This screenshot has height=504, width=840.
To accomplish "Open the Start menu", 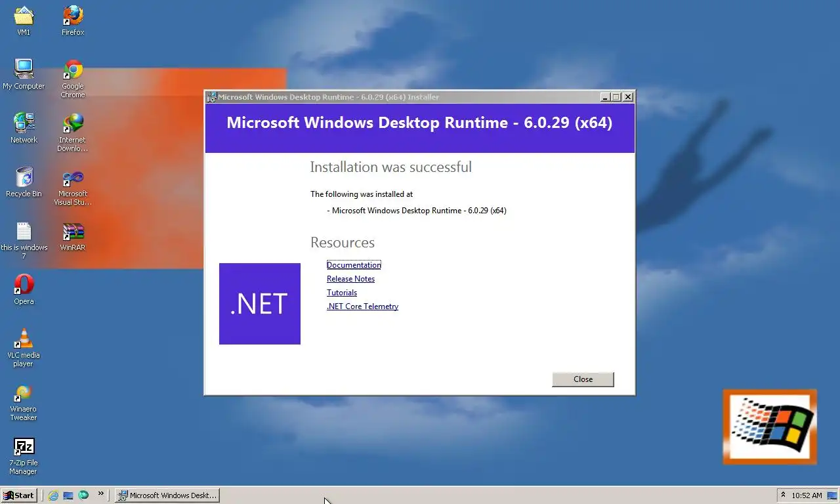I will [18, 495].
